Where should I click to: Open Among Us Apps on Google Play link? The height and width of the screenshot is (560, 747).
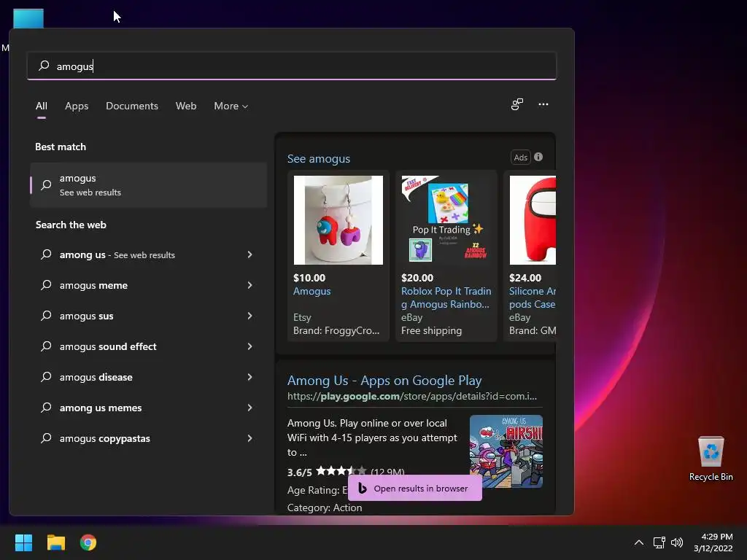[x=384, y=381]
